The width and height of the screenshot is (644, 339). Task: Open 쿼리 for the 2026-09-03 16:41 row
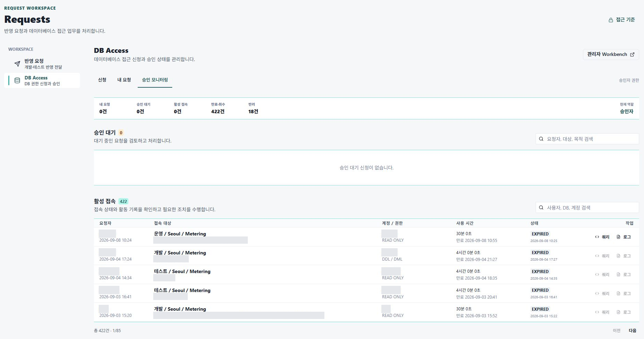602,293
